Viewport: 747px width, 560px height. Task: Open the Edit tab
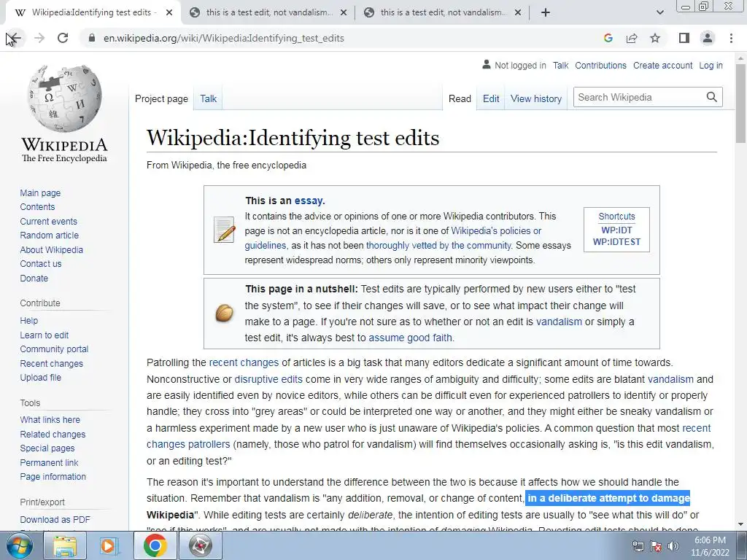491,98
